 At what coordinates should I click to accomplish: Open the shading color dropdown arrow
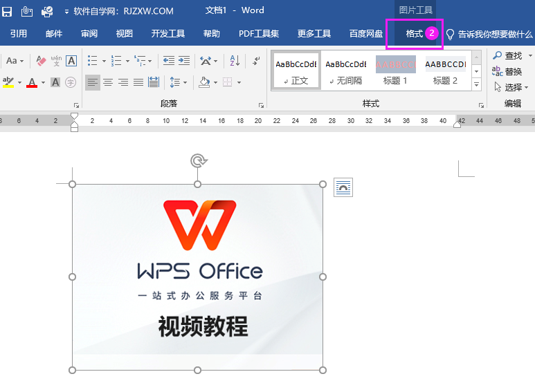click(x=215, y=82)
